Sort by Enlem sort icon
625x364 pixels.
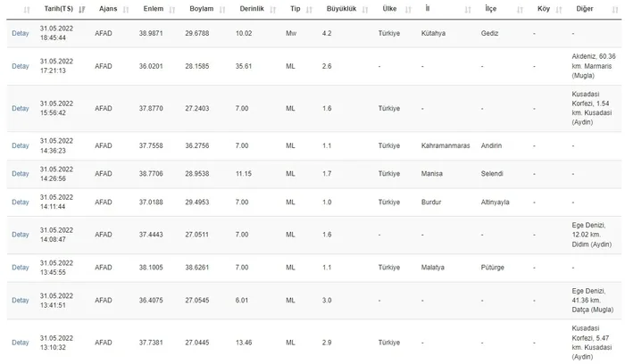[172, 10]
